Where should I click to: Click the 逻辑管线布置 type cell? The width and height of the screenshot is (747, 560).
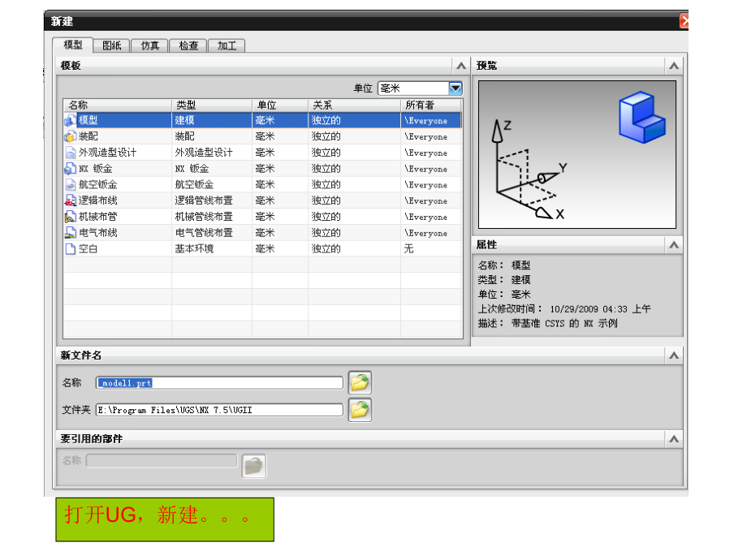204,200
